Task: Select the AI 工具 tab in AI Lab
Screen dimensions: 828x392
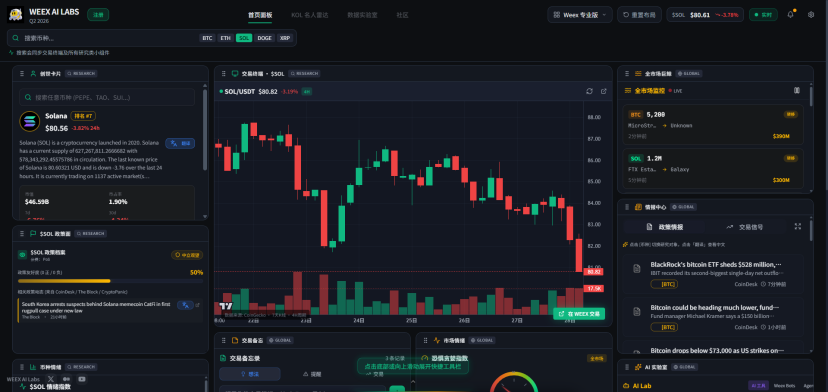Action: pyautogui.click(x=758, y=386)
